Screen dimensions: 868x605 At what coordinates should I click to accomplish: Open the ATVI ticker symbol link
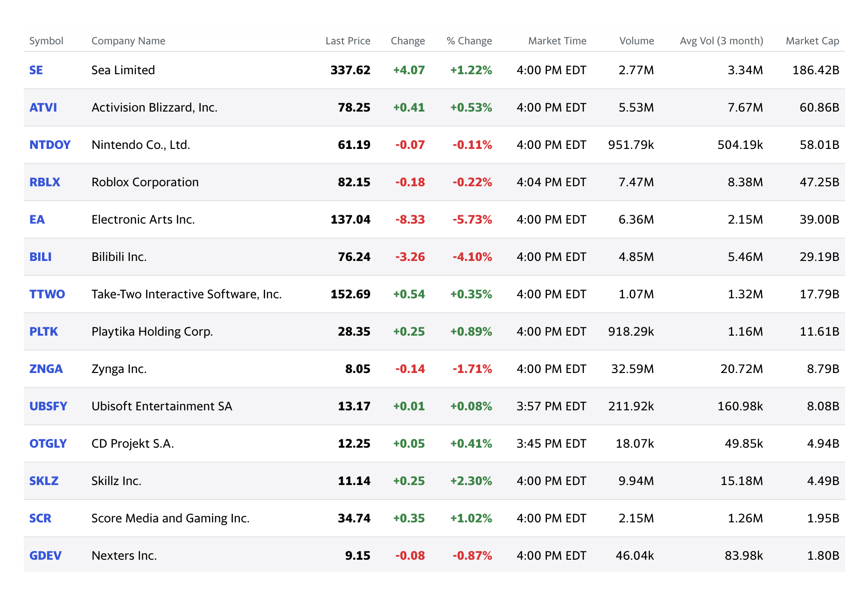click(x=43, y=107)
